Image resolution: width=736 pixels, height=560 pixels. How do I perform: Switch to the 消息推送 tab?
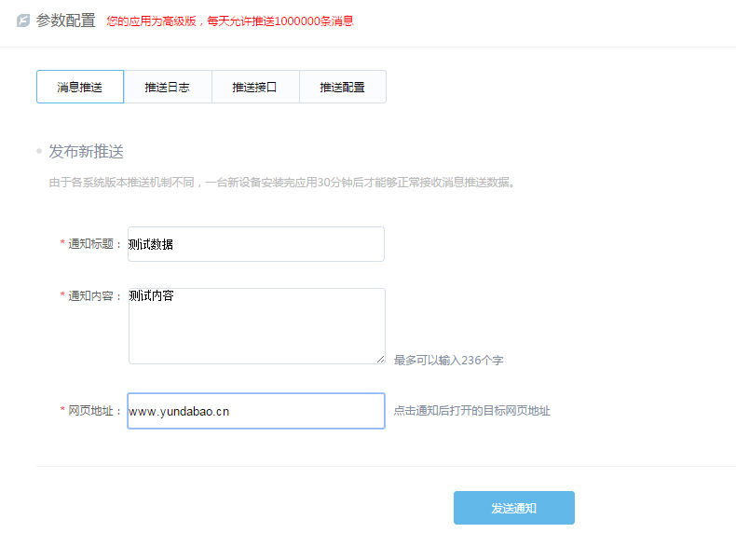(x=80, y=87)
